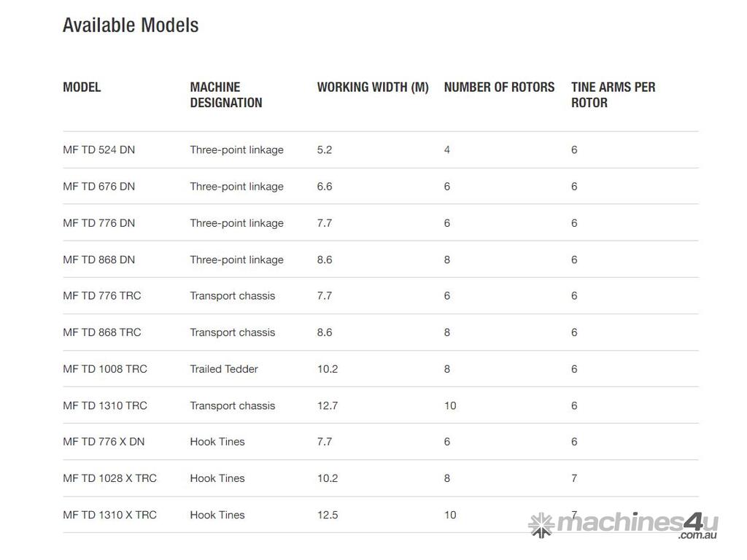
Task: Click the Trailed Tedder designation cell
Action: [x=224, y=369]
